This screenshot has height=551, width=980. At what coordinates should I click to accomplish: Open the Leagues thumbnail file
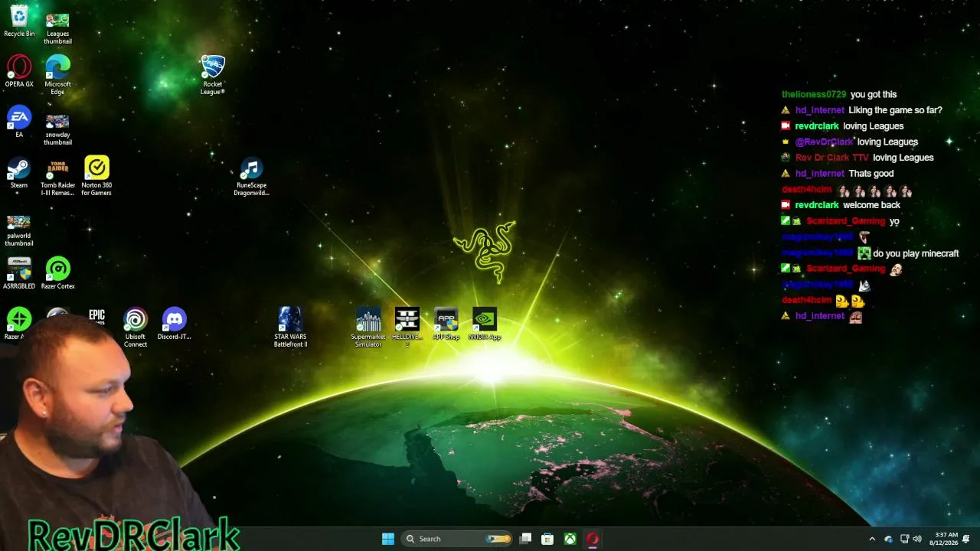coord(57,28)
